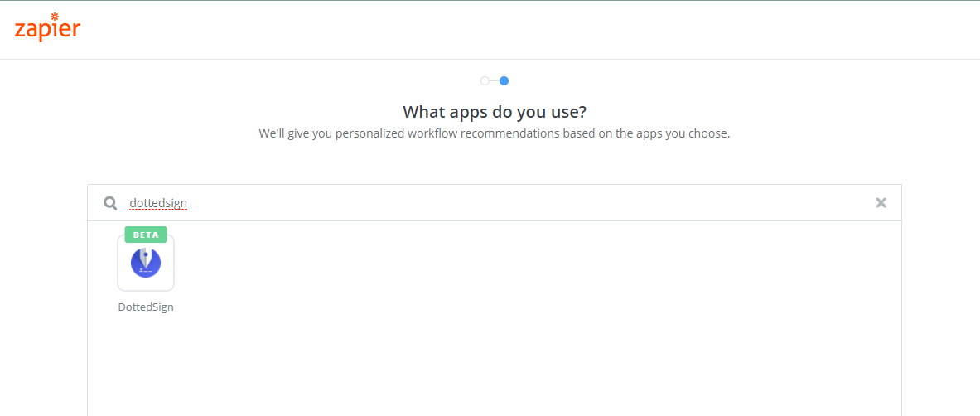Click the magnifying glass search icon

pos(110,203)
